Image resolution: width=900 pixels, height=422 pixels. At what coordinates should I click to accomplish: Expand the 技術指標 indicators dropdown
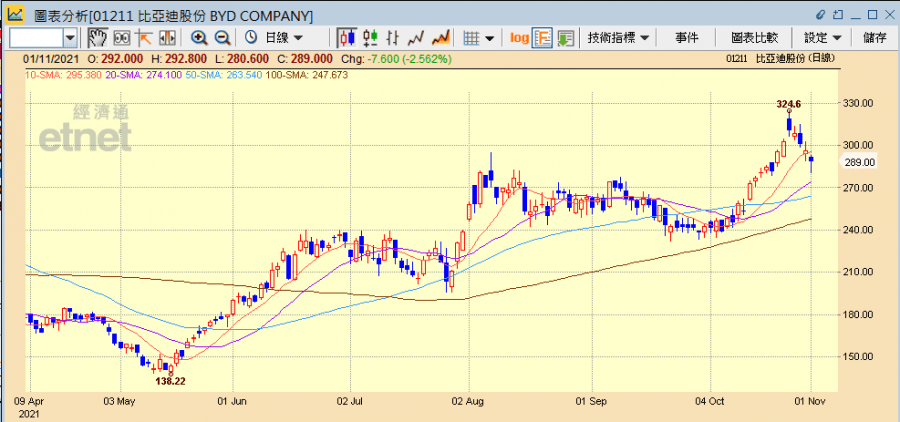(618, 37)
